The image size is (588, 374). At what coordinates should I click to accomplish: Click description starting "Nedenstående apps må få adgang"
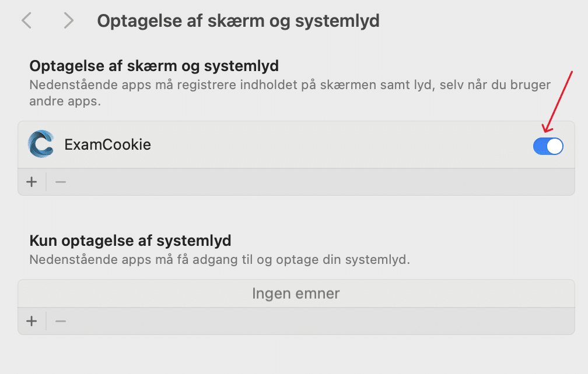(219, 259)
